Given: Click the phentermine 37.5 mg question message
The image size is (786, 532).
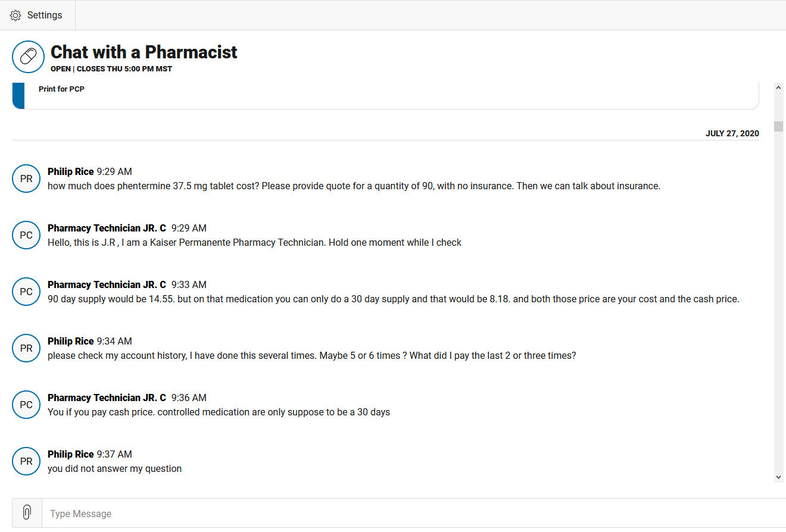Looking at the screenshot, I should [354, 186].
